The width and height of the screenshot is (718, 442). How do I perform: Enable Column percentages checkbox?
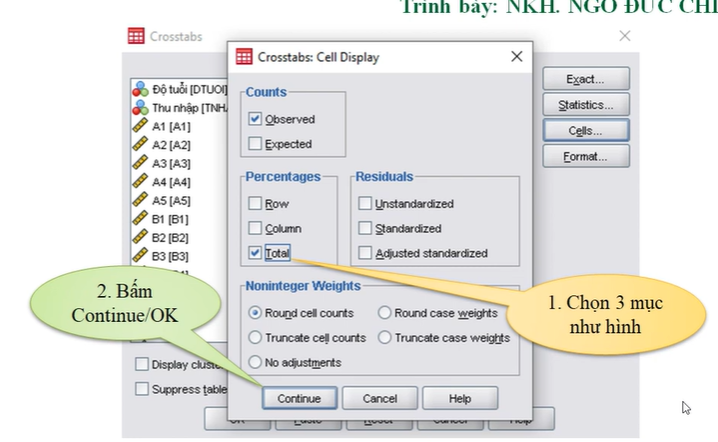click(x=255, y=228)
